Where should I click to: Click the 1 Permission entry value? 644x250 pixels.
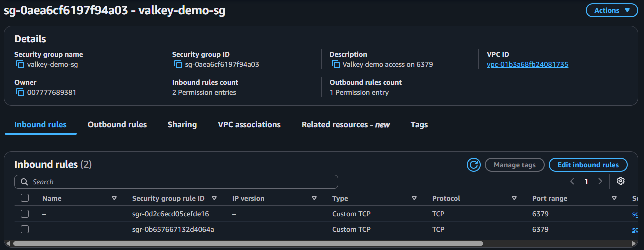(359, 92)
